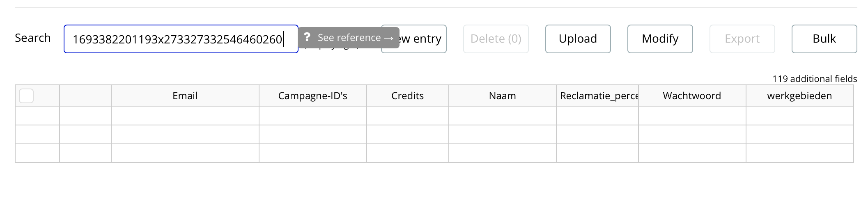Screen dimensions: 868x200
Task: Select the Credits column header
Action: [407, 96]
